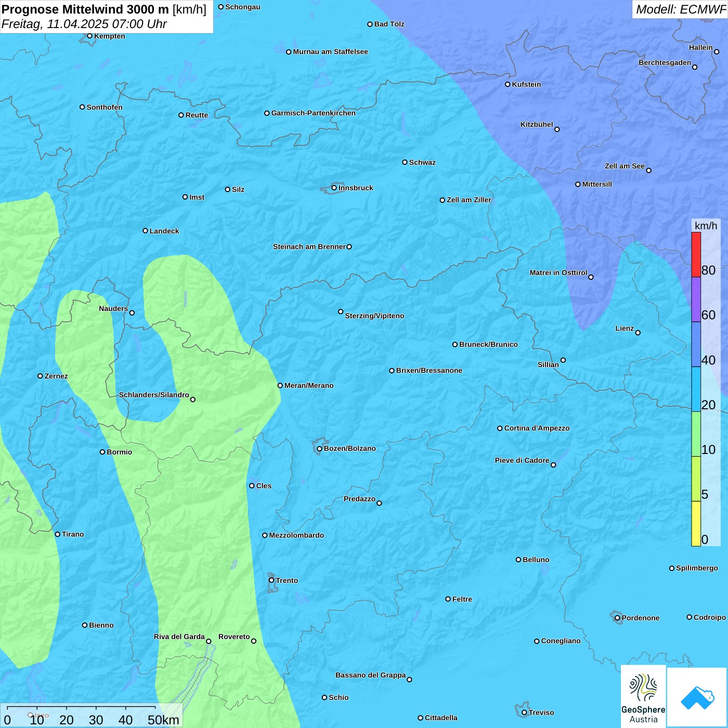The width and height of the screenshot is (728, 728).
Task: Select the '80' legend value
Action: 708,270
